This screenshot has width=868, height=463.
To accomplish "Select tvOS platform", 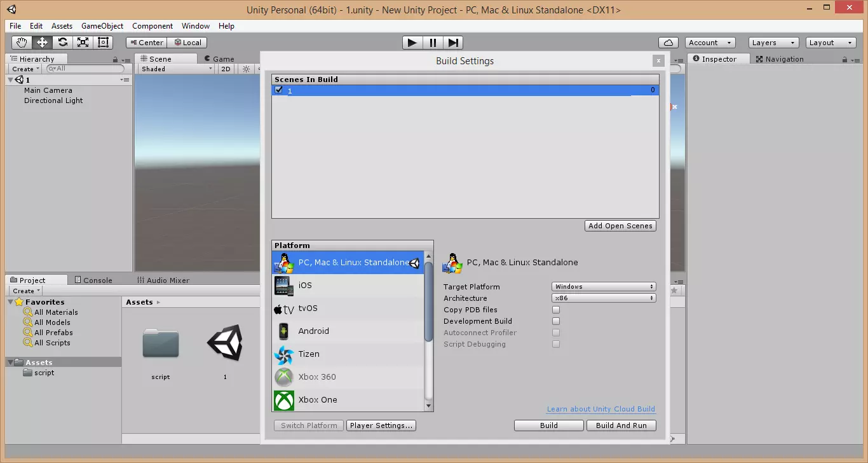I will click(x=348, y=308).
